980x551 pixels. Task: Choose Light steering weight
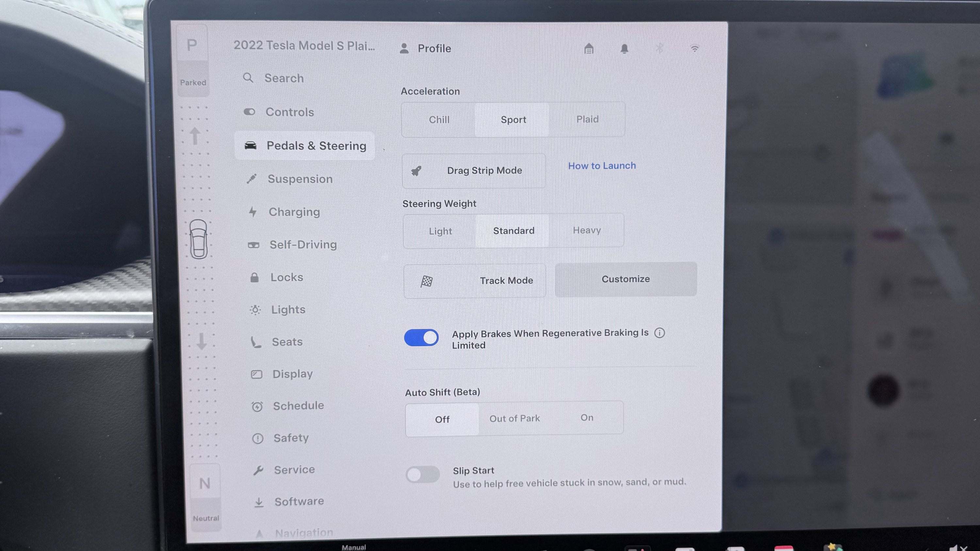[440, 231]
